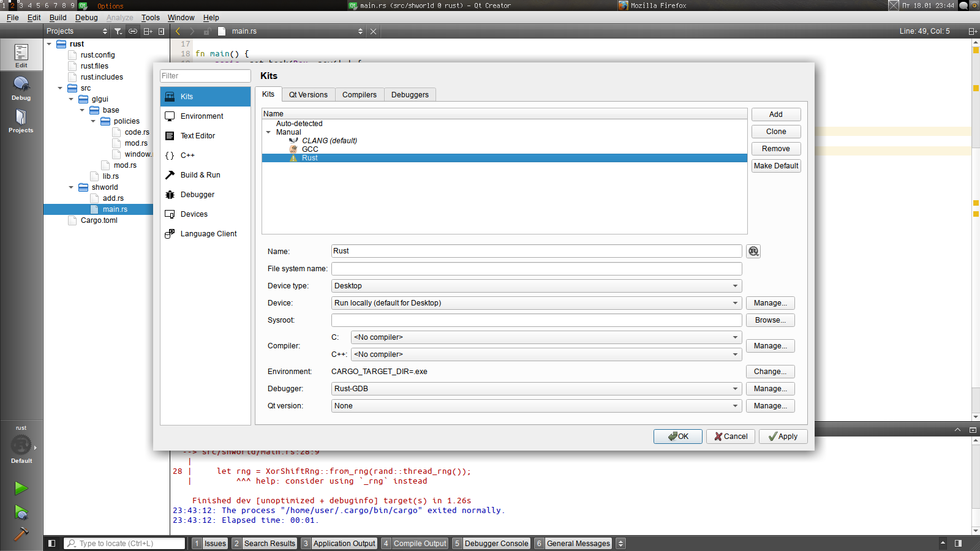Open Projects mode in the mode bar

coord(21,121)
